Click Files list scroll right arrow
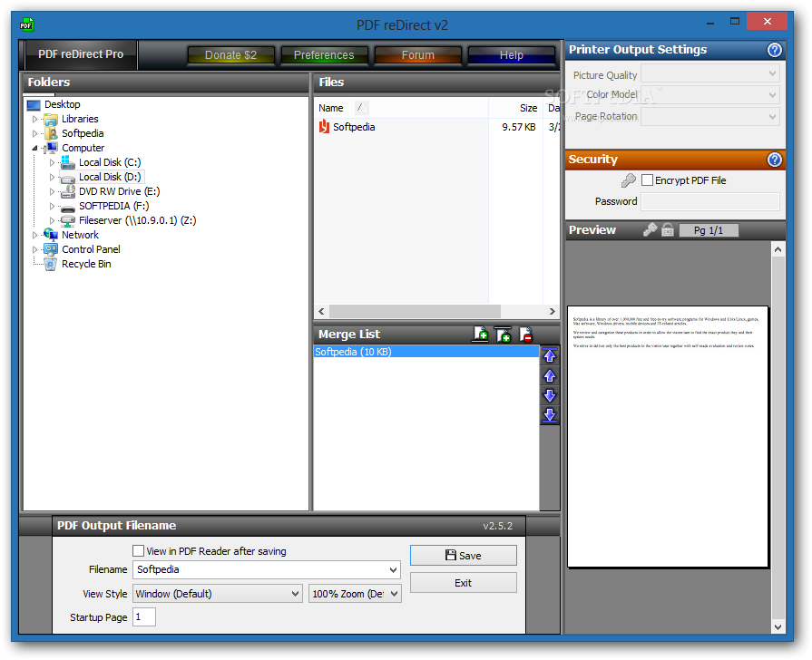The image size is (812, 660). (x=552, y=311)
